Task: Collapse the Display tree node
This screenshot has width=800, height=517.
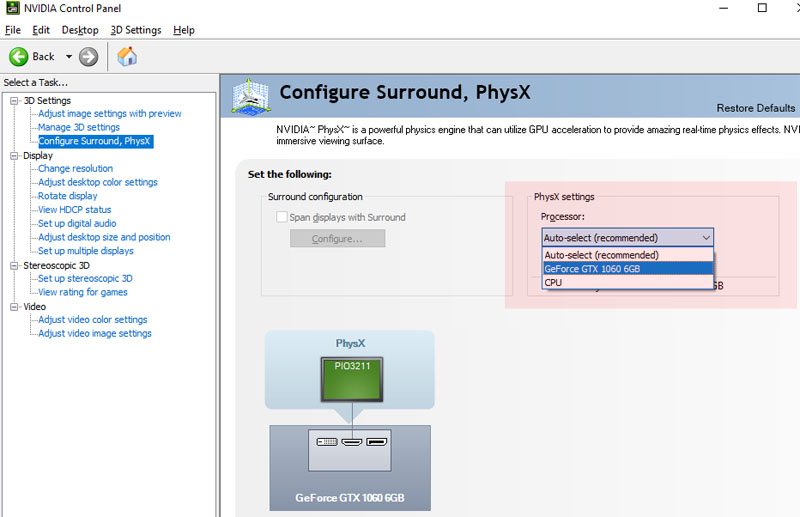Action: [x=14, y=156]
